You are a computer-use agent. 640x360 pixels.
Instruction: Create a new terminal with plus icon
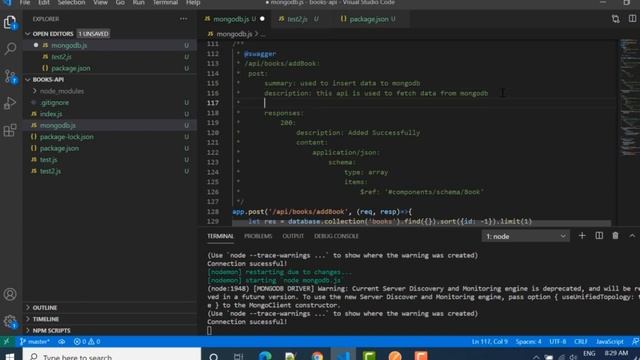(582, 236)
